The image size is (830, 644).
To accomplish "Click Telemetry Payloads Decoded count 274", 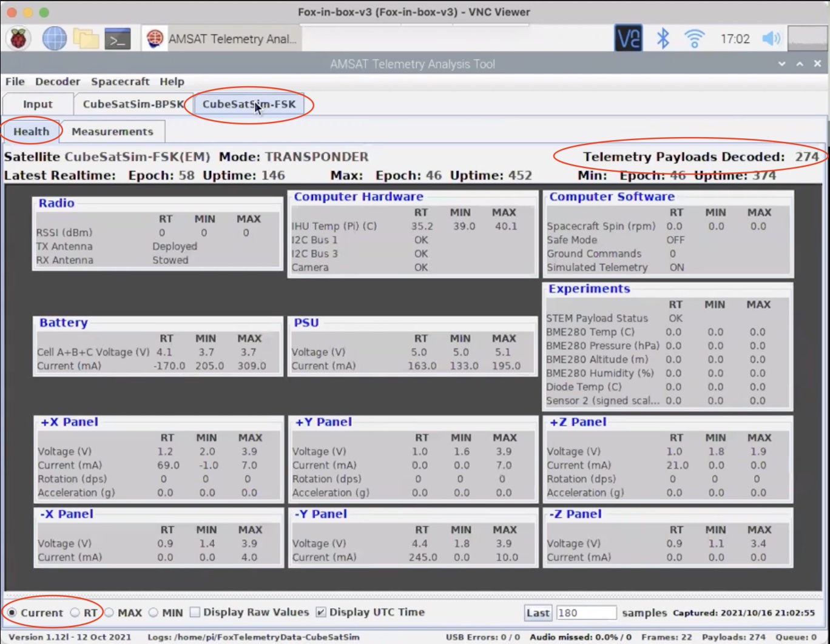I will pos(807,157).
